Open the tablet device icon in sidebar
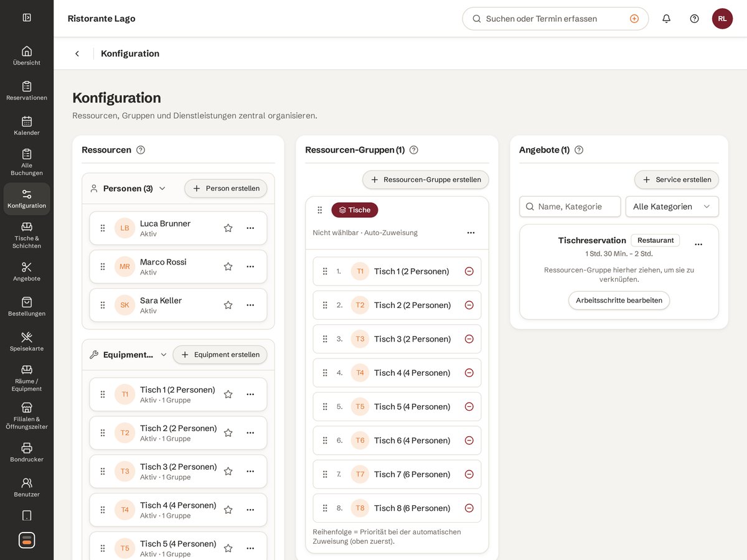This screenshot has width=747, height=560. pos(27,515)
